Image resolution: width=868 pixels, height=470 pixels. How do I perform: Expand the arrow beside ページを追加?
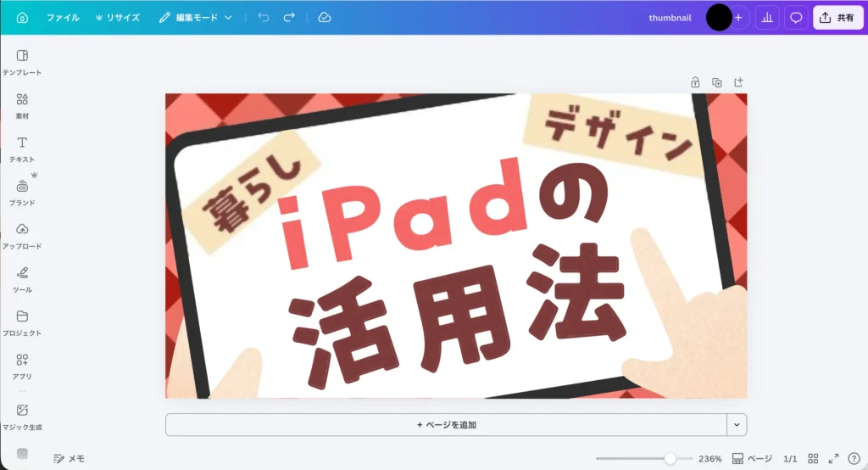click(x=737, y=424)
